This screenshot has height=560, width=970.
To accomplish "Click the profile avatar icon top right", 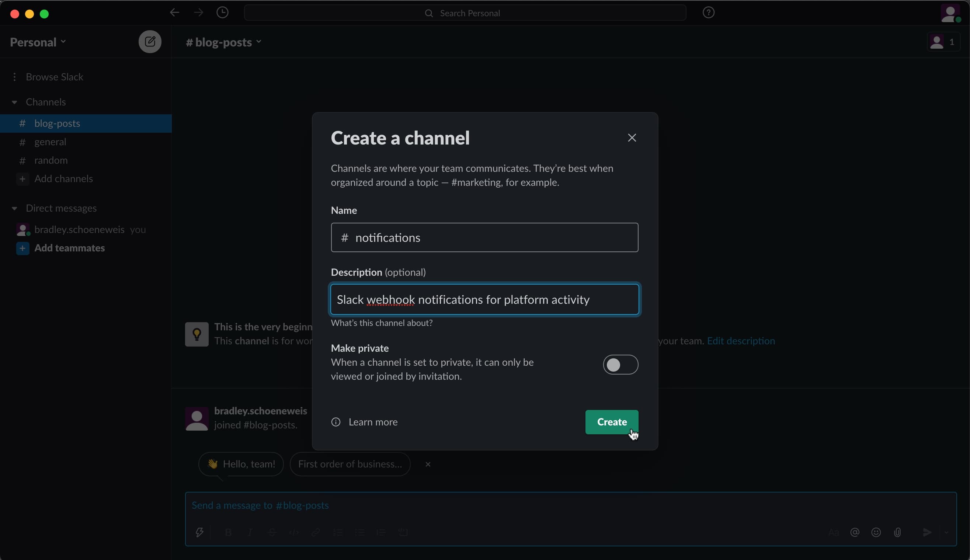I will pyautogui.click(x=950, y=13).
